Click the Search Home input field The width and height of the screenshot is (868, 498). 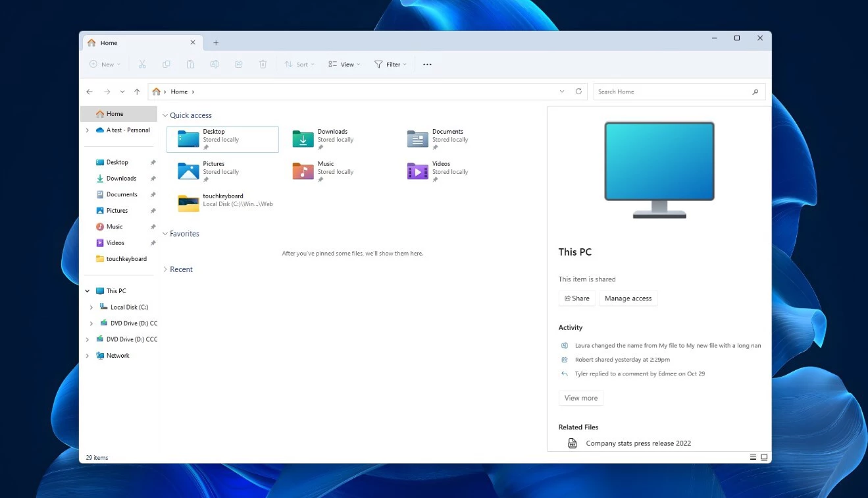[671, 92]
